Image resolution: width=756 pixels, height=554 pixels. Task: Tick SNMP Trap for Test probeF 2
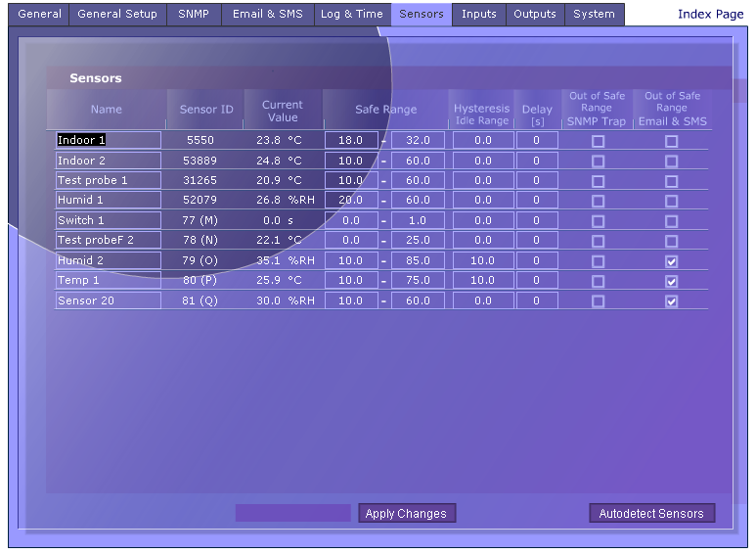[598, 241]
